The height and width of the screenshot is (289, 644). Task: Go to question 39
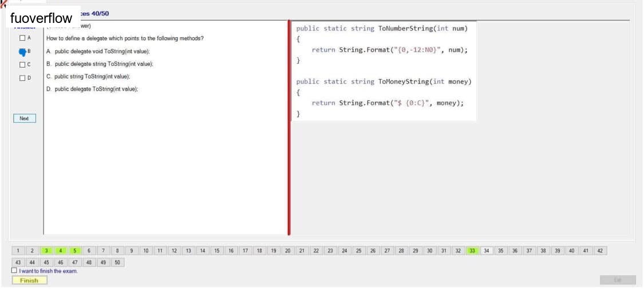tap(558, 251)
